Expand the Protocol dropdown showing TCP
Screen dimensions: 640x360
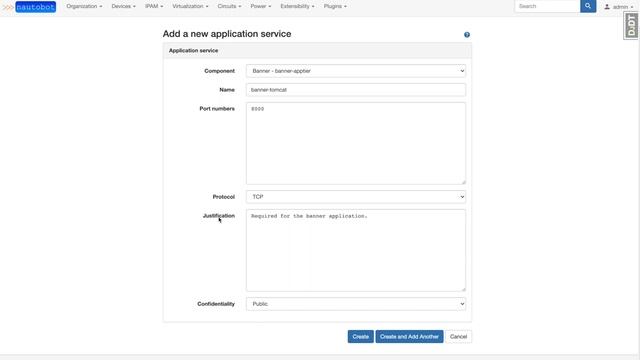356,197
